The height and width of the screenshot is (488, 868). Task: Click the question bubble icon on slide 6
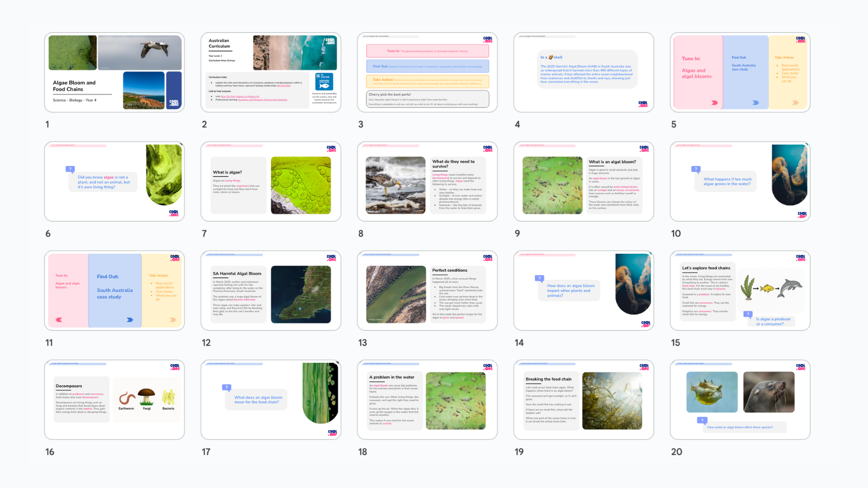pos(70,169)
